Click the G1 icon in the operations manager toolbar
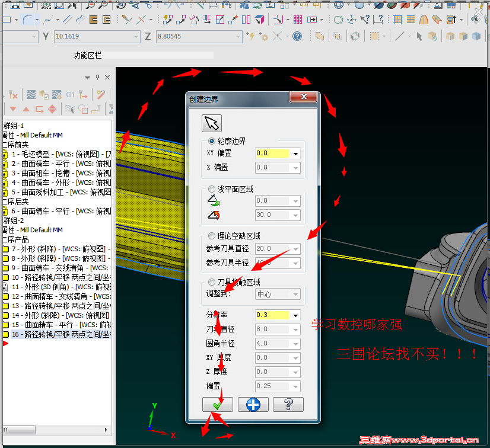Viewport: 490px width, 448px height. [70, 95]
